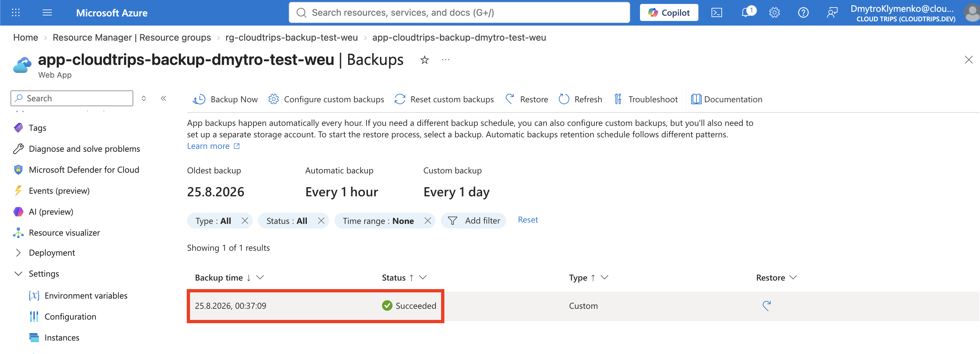Open Documentation from the toolbar

(726, 99)
